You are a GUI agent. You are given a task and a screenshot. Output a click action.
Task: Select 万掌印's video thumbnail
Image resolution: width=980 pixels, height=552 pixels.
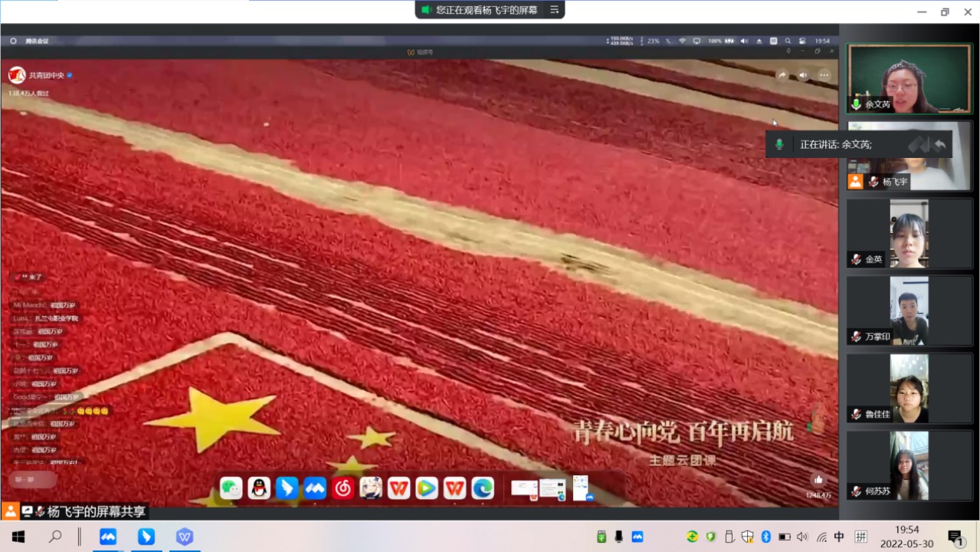(x=909, y=310)
